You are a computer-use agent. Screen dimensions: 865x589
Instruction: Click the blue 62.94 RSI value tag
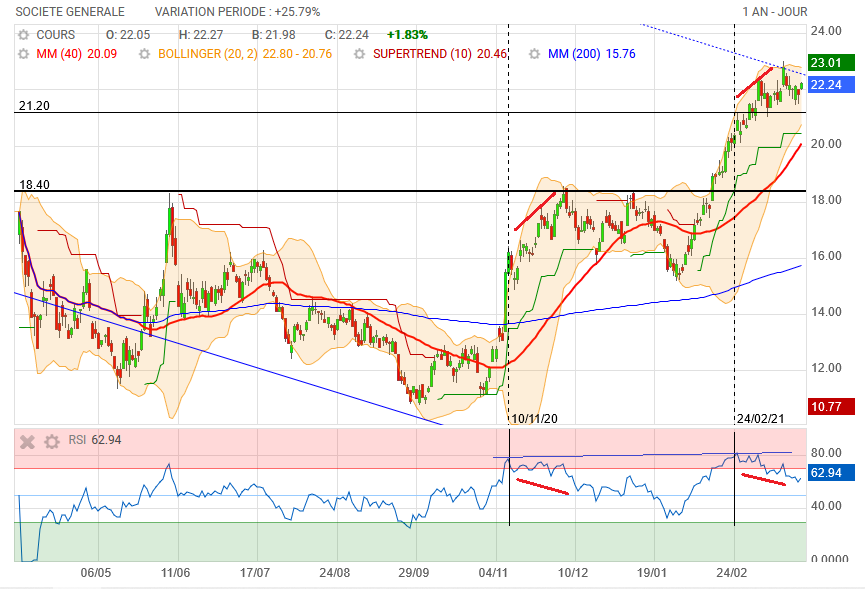pyautogui.click(x=831, y=473)
